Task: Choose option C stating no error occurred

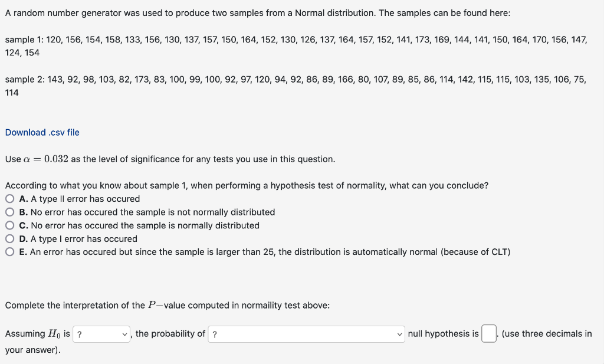Action: point(10,225)
